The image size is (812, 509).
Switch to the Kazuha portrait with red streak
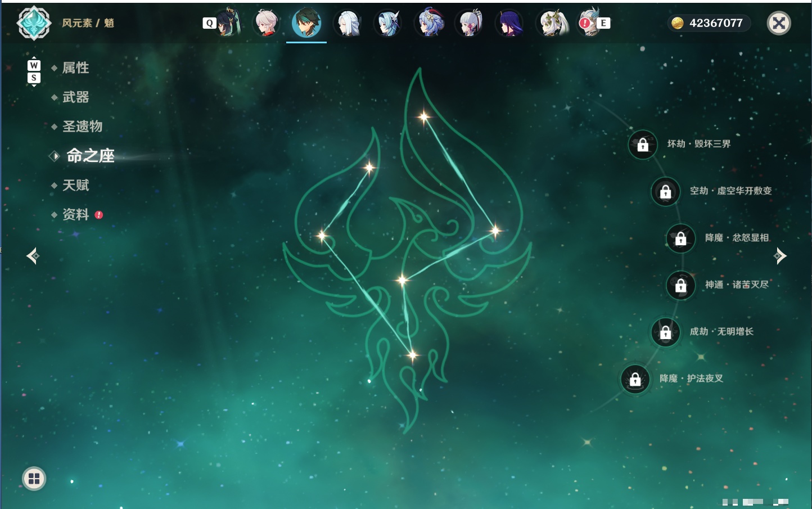pos(266,23)
